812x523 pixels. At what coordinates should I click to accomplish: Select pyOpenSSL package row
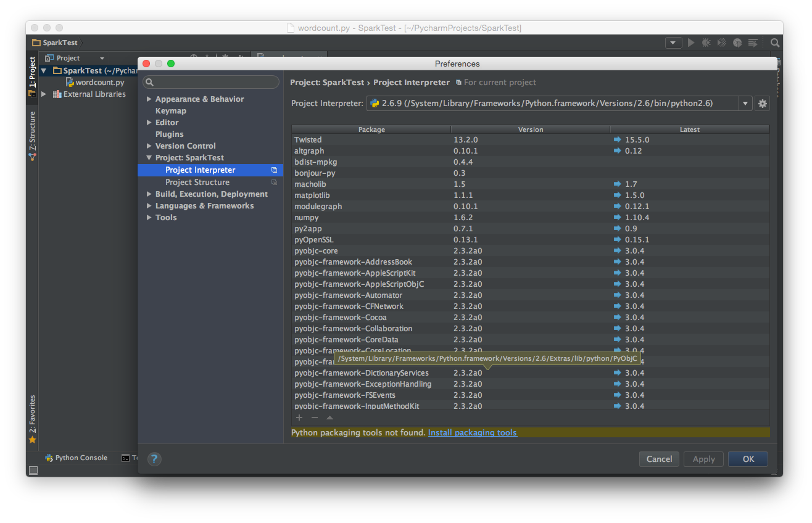coord(531,240)
